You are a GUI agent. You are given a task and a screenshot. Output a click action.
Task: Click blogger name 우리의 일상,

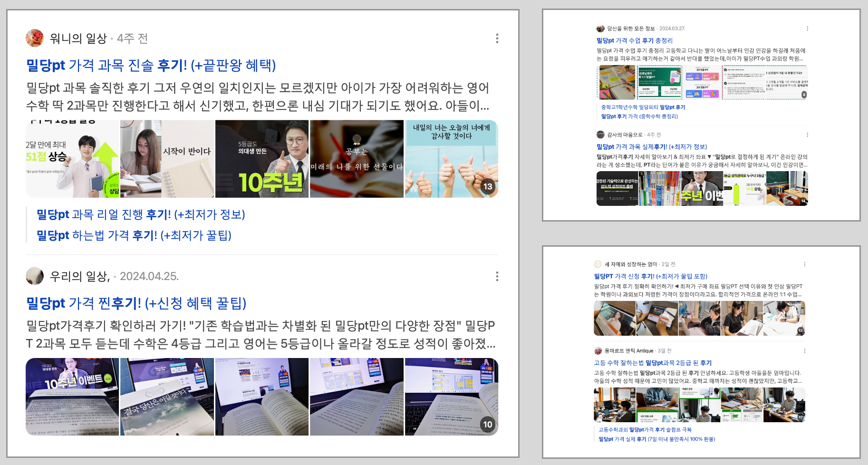(80, 276)
